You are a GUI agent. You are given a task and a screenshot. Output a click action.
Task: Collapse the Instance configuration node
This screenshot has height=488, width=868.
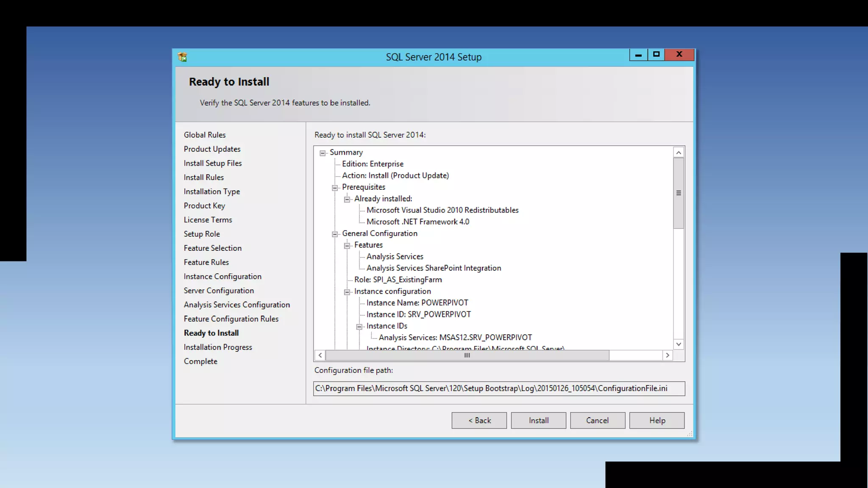pos(347,292)
